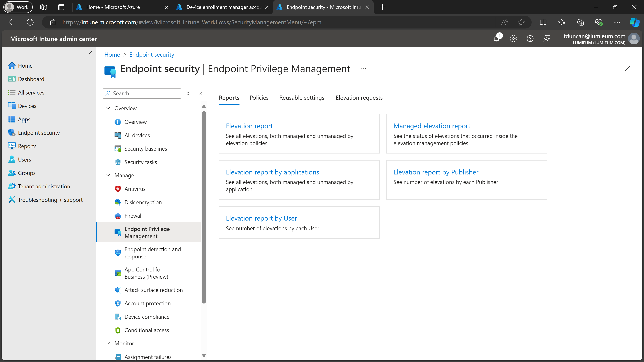Screen dimensions: 644x362
Task: Collapse the Overview section group
Action: [108, 108]
